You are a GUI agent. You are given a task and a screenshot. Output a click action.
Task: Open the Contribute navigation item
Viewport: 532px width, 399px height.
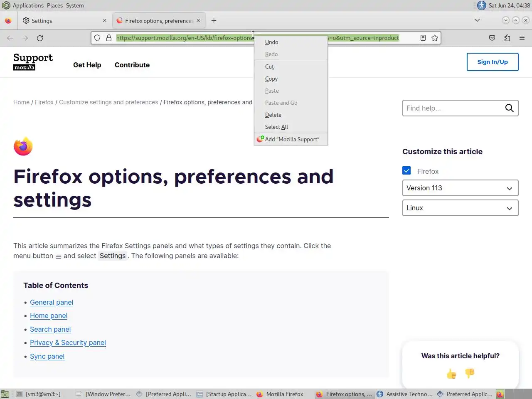132,65
